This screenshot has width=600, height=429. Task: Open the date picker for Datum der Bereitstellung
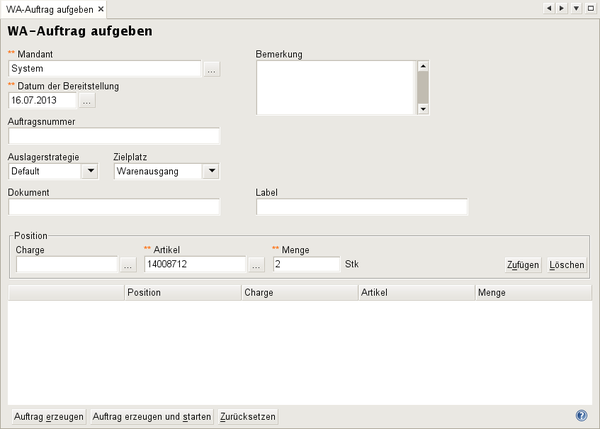(x=87, y=101)
